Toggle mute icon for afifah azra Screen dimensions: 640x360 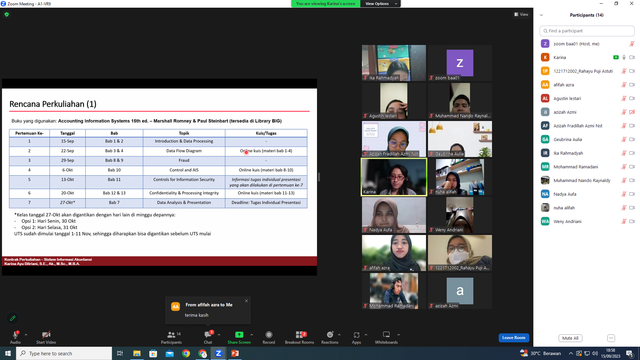pyautogui.click(x=624, y=85)
